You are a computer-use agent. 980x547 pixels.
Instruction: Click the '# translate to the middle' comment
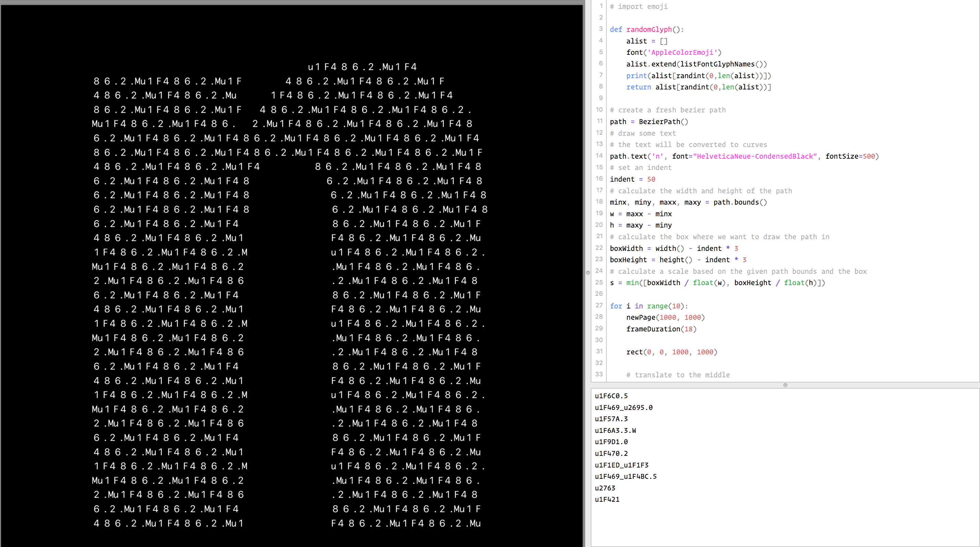[678, 375]
